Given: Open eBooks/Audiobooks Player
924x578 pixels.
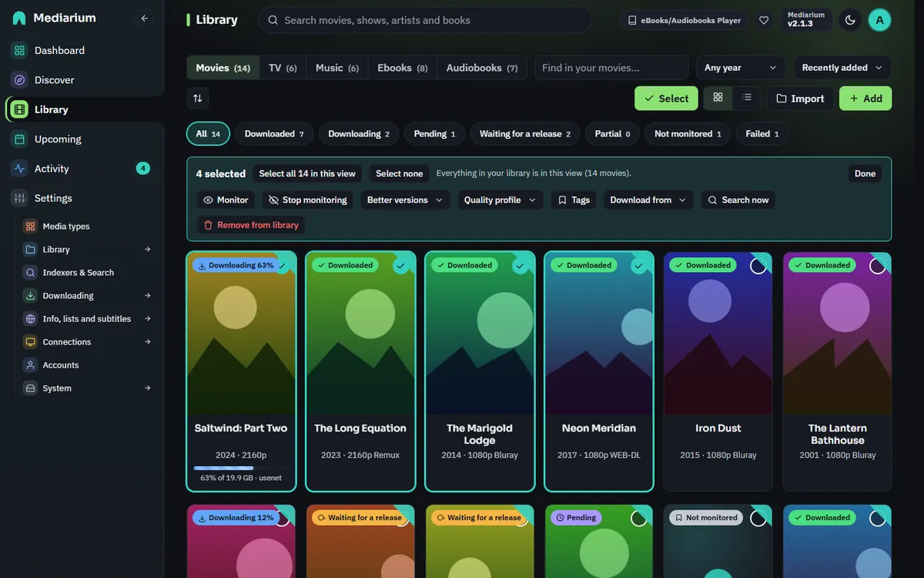Looking at the screenshot, I should pos(684,20).
